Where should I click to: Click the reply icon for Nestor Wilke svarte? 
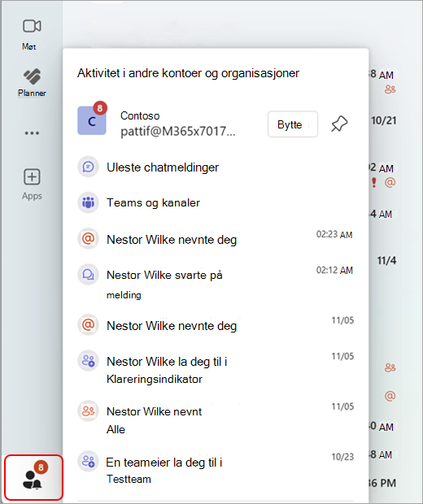(88, 275)
